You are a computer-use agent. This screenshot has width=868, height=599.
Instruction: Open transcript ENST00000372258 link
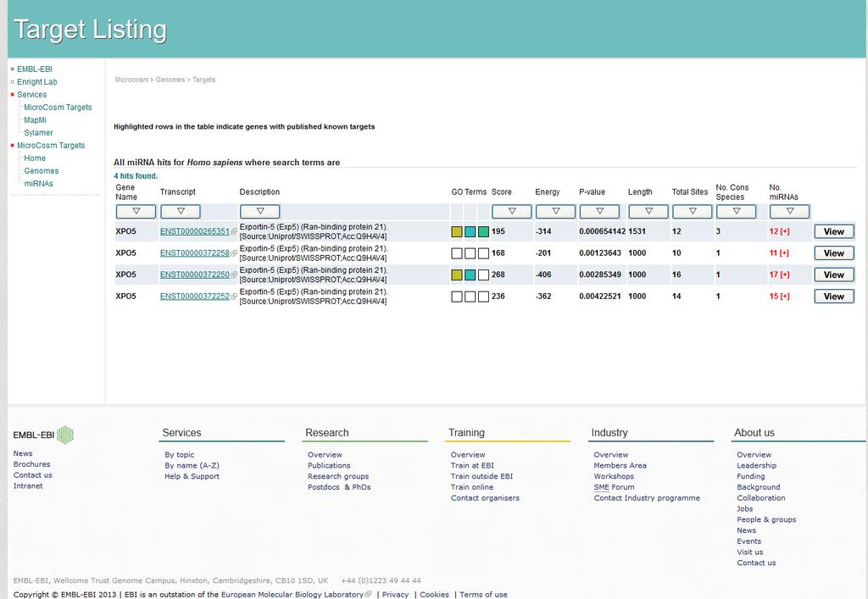coord(195,253)
